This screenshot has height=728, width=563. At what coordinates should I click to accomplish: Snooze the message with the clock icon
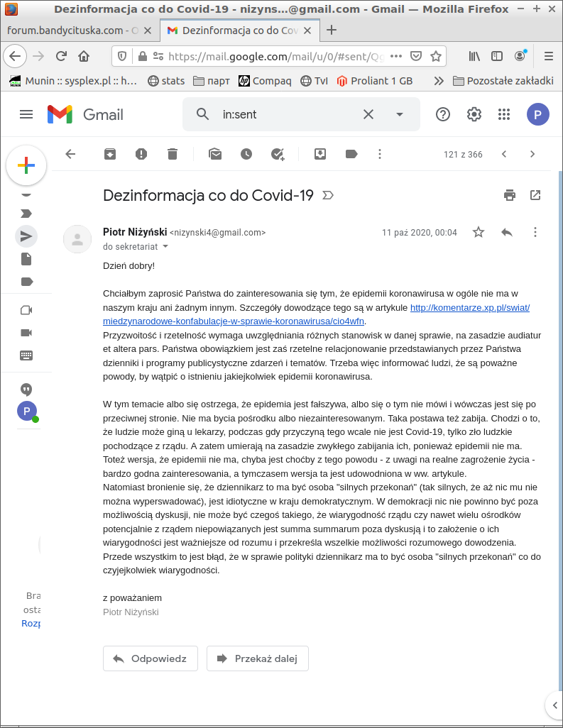pos(246,154)
